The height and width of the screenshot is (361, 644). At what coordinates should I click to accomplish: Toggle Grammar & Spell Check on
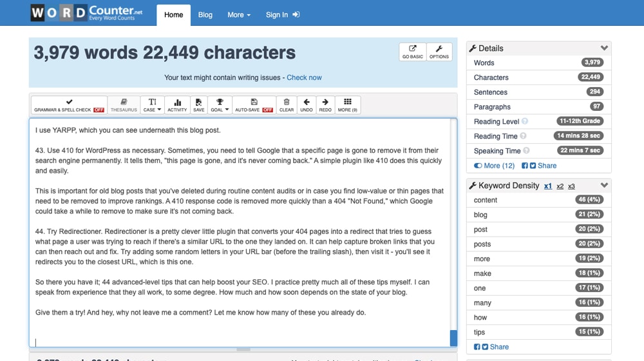69,105
